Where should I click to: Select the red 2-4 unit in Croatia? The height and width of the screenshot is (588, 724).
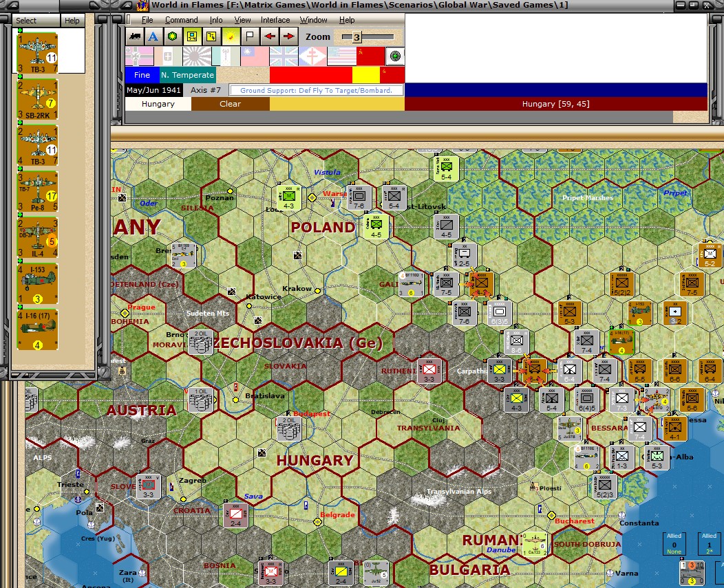point(236,515)
